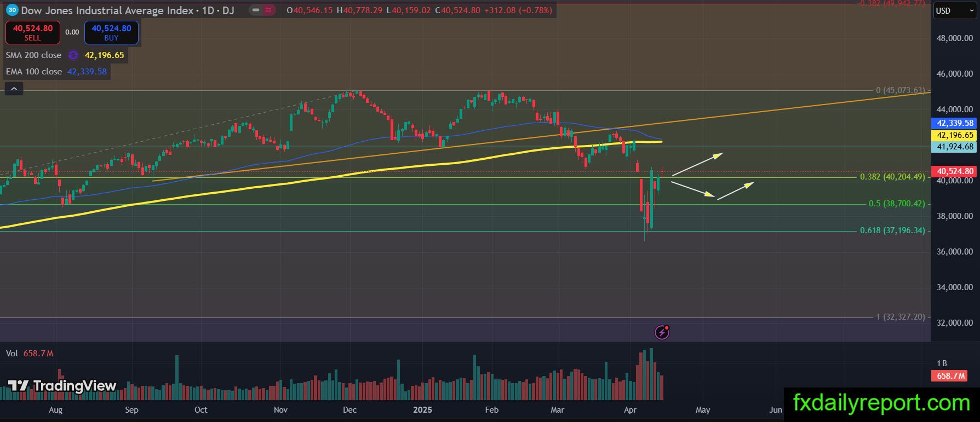Click the SELL 40,524.80 button

[x=32, y=32]
